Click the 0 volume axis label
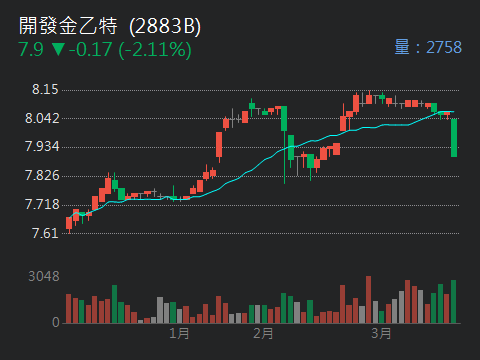Image resolution: width=480 pixels, height=360 pixels. point(56,322)
